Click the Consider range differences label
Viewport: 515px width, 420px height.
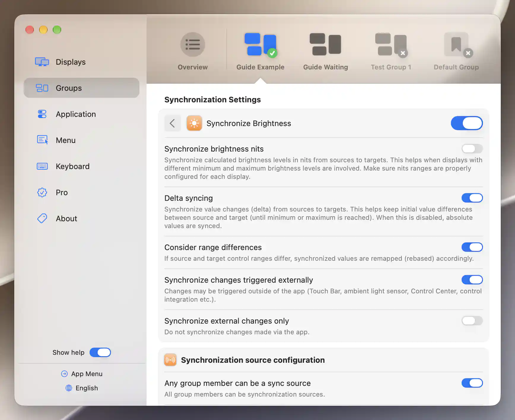[x=213, y=247]
